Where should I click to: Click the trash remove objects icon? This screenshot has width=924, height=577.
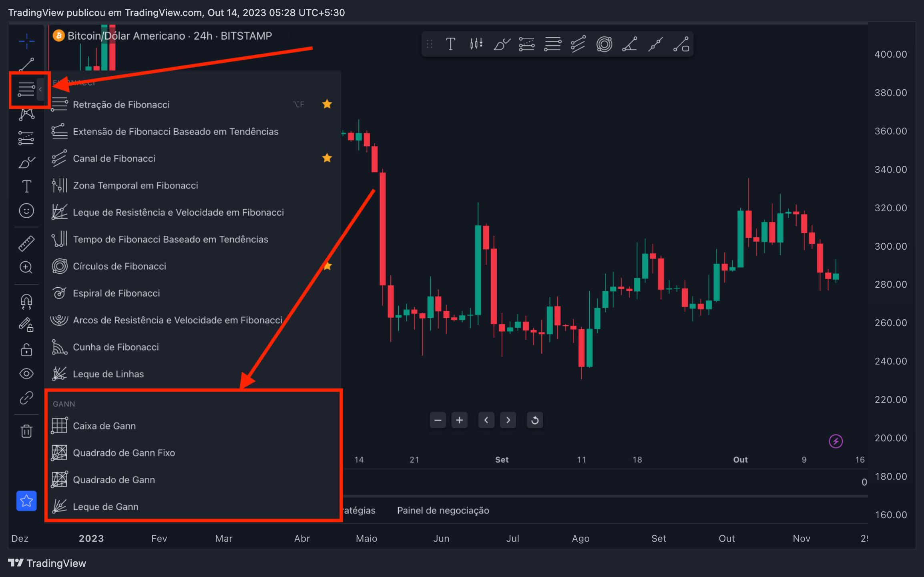(26, 431)
